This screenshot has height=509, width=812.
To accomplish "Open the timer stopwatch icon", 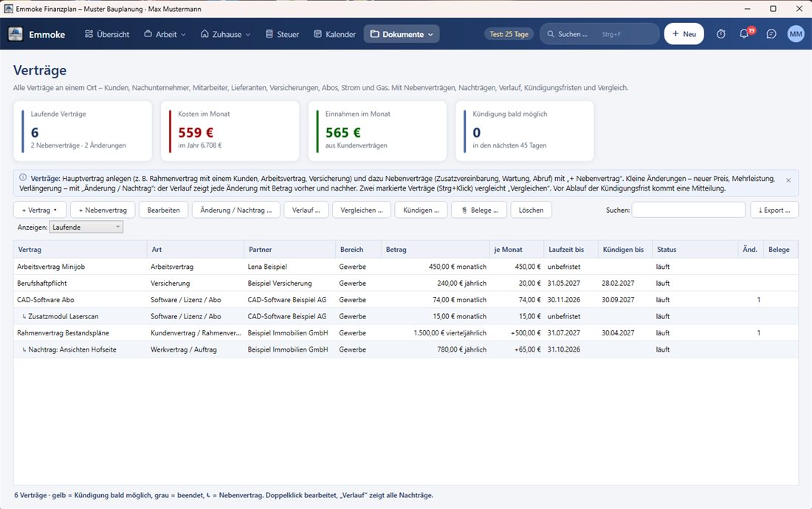I will [721, 34].
